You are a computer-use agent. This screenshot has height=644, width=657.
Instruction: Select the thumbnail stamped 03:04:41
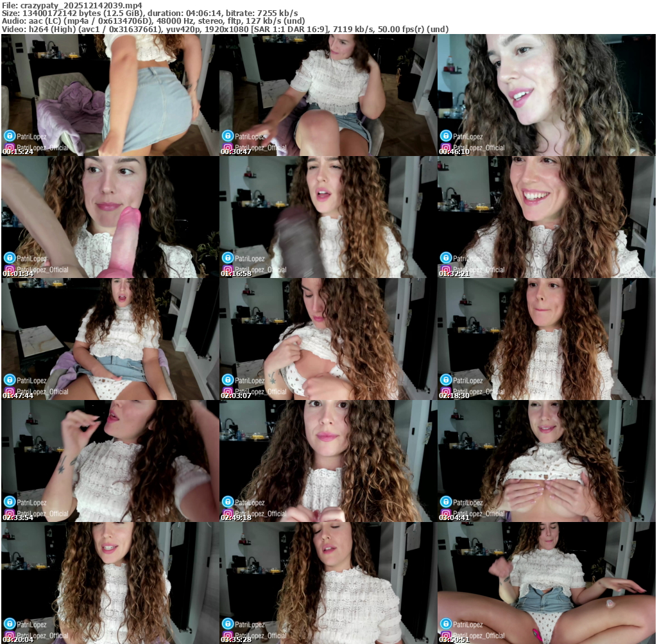pos(546,461)
